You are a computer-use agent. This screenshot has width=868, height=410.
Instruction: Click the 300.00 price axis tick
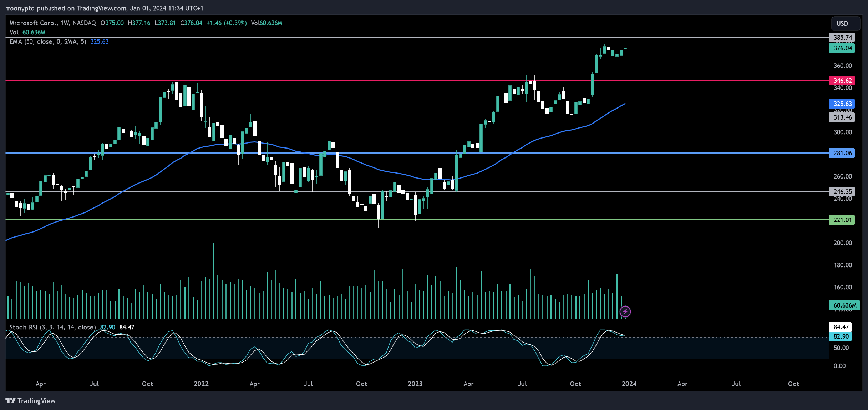843,132
